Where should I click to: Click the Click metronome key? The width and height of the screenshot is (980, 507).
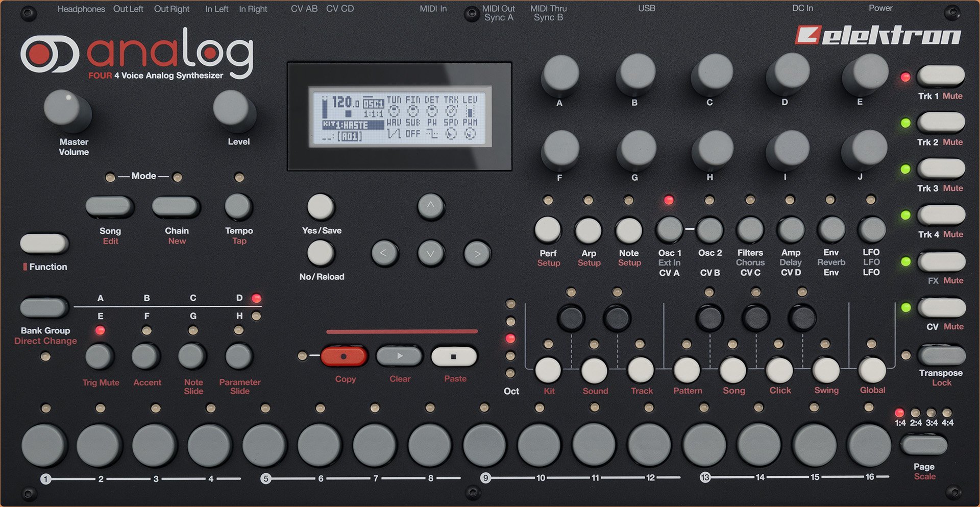[779, 370]
